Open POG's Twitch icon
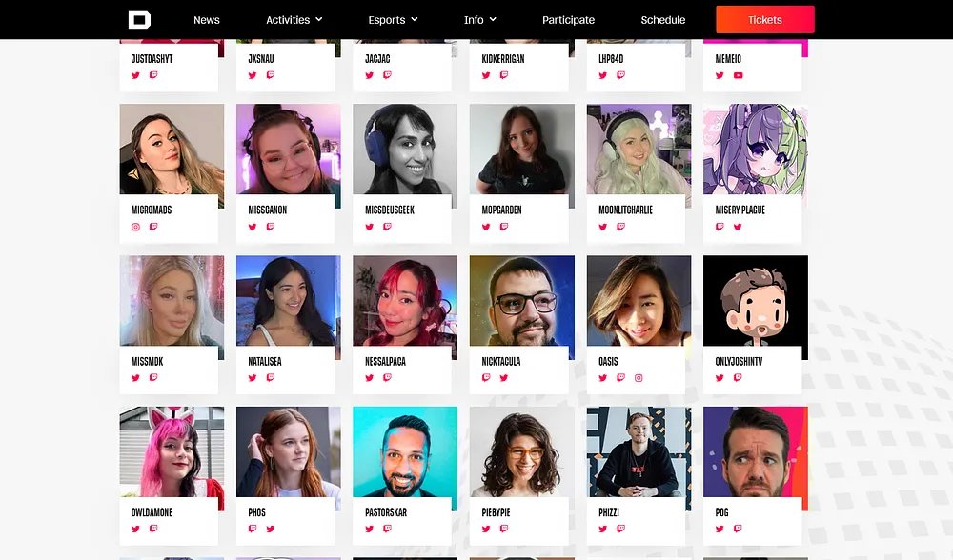Image resolution: width=953 pixels, height=560 pixels. pyautogui.click(x=738, y=529)
